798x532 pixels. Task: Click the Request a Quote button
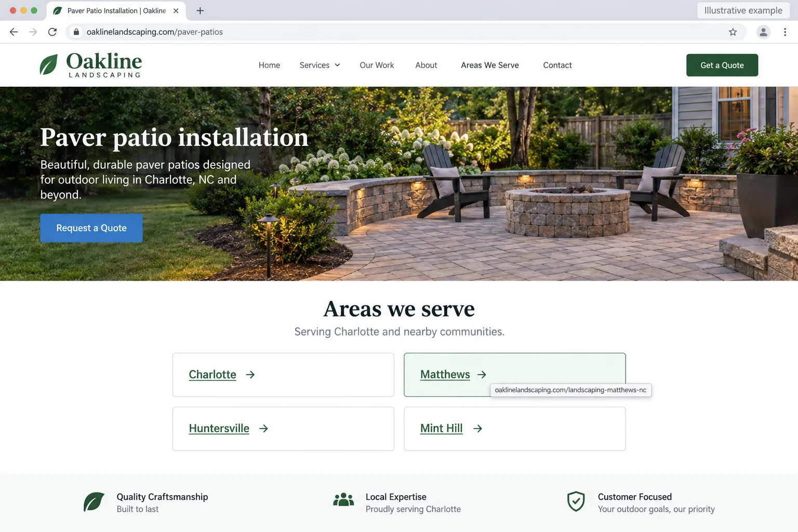pyautogui.click(x=91, y=228)
